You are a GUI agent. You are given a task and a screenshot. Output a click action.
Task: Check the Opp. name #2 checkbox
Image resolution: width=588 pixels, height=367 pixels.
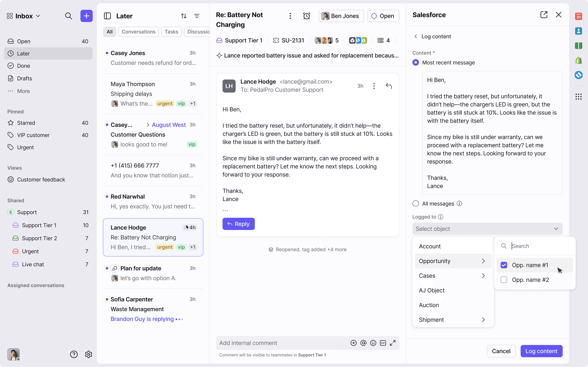pos(504,280)
